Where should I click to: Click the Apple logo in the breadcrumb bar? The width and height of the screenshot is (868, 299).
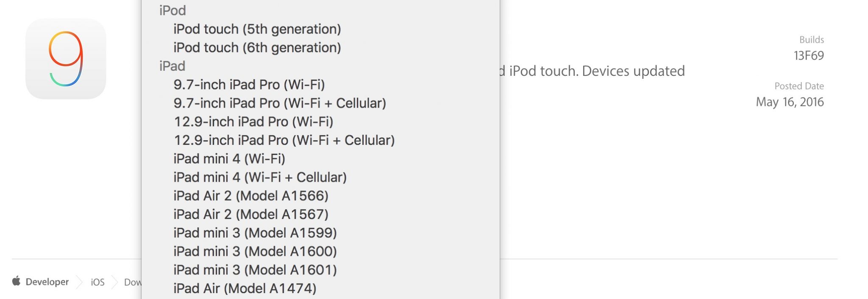[x=17, y=281]
